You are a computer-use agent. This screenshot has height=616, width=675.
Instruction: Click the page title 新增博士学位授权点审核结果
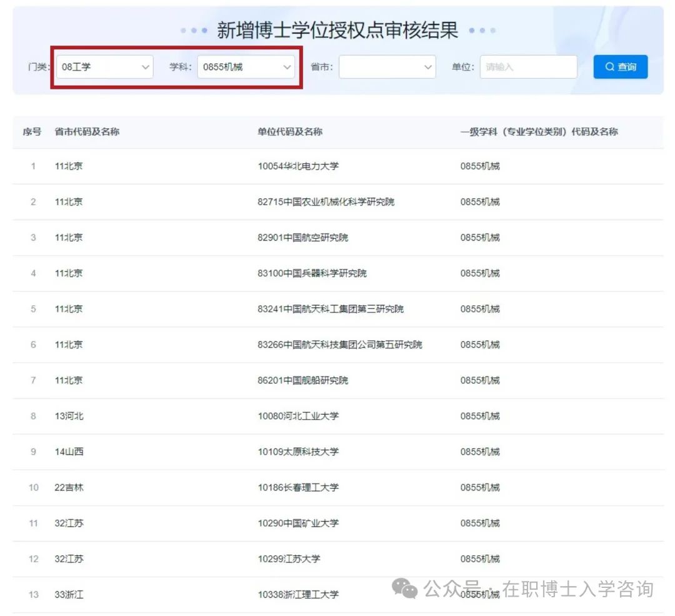click(x=337, y=30)
